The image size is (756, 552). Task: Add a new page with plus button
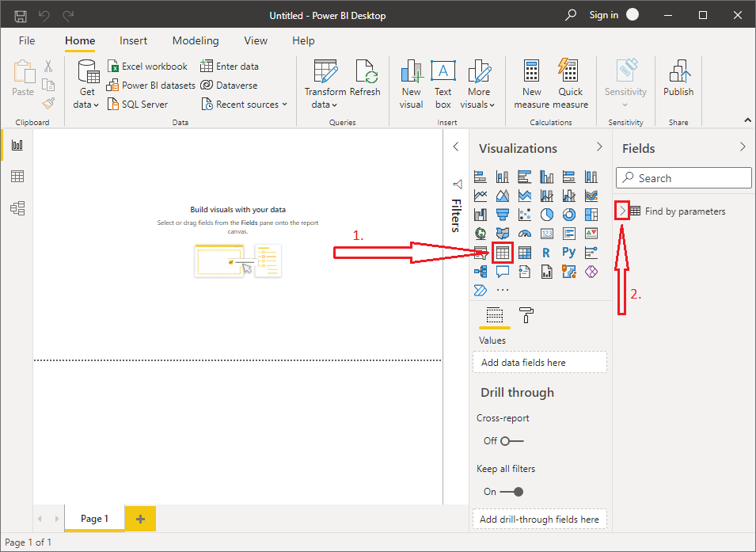pos(140,519)
